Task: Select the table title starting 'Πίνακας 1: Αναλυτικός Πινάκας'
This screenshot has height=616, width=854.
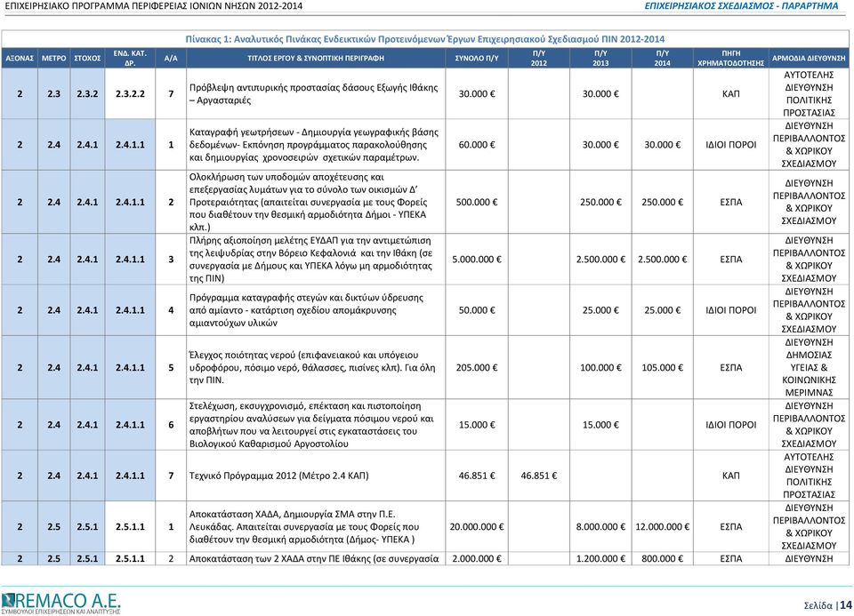Action: [425, 39]
